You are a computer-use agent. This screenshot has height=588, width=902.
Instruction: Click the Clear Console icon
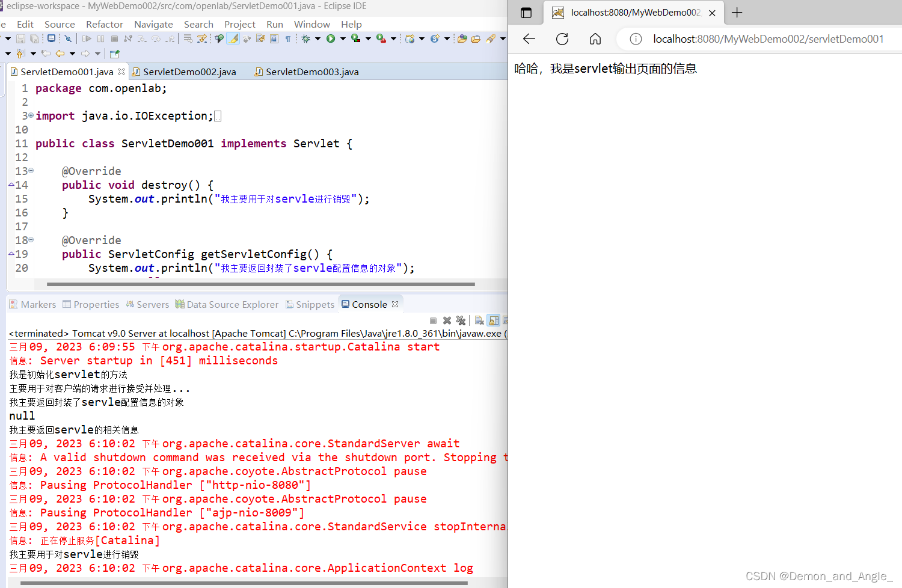click(x=479, y=320)
